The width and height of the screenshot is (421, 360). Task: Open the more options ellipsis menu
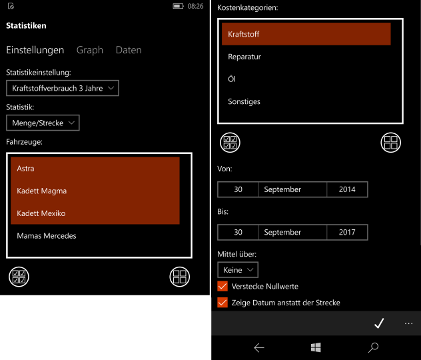408,323
